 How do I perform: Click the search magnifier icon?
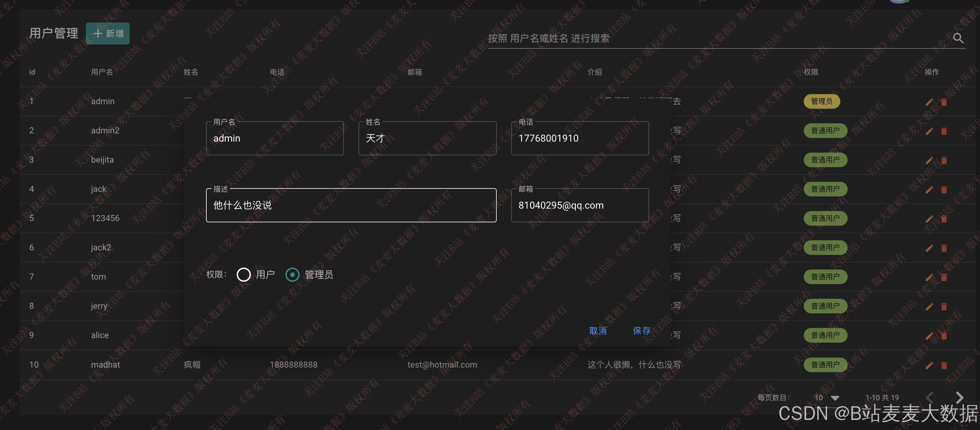[x=957, y=38]
